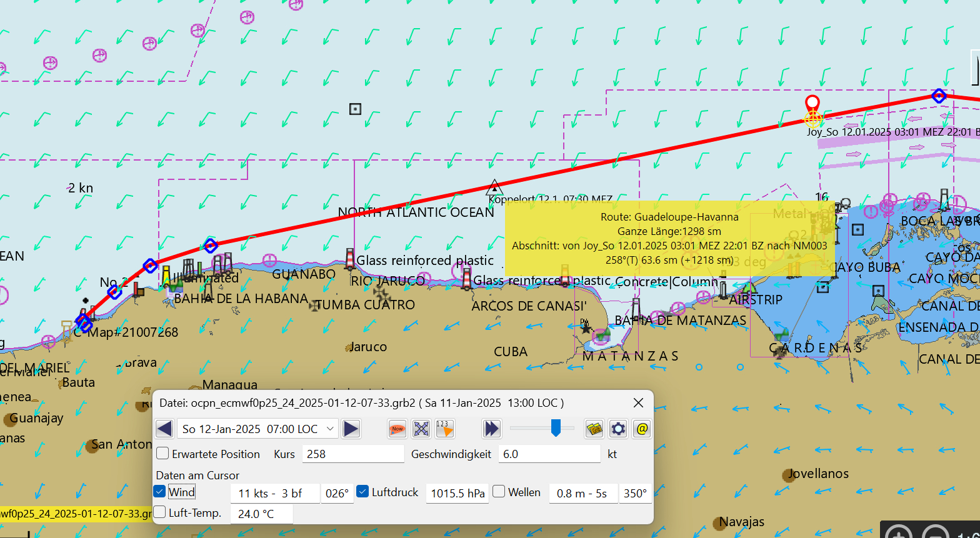This screenshot has height=538, width=980.
Task: Click wind direction value 026°
Action: point(337,493)
